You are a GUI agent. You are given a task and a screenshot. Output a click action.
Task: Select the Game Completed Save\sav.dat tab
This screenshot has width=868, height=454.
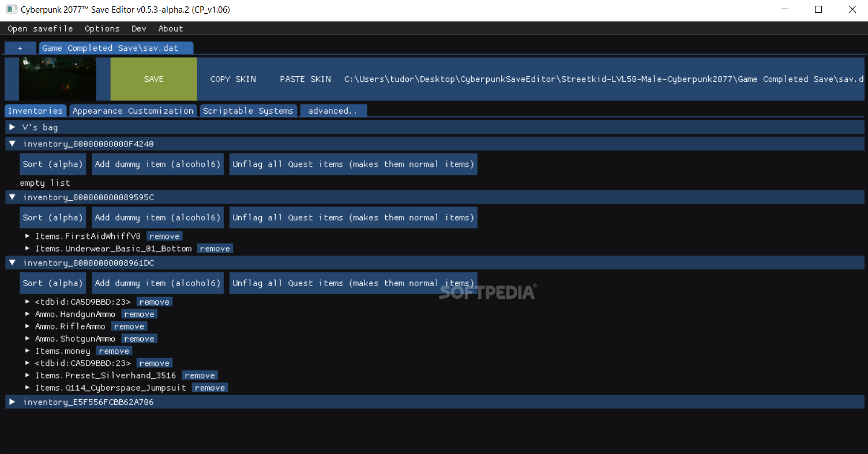(116, 48)
